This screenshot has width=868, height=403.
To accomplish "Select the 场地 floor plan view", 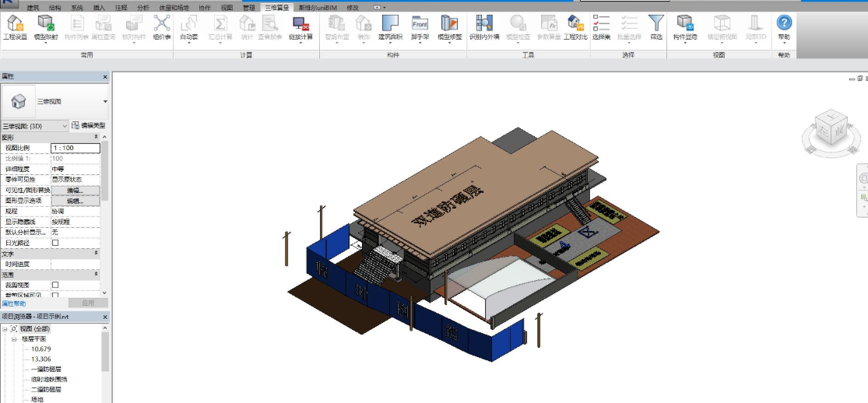I will click(x=37, y=399).
